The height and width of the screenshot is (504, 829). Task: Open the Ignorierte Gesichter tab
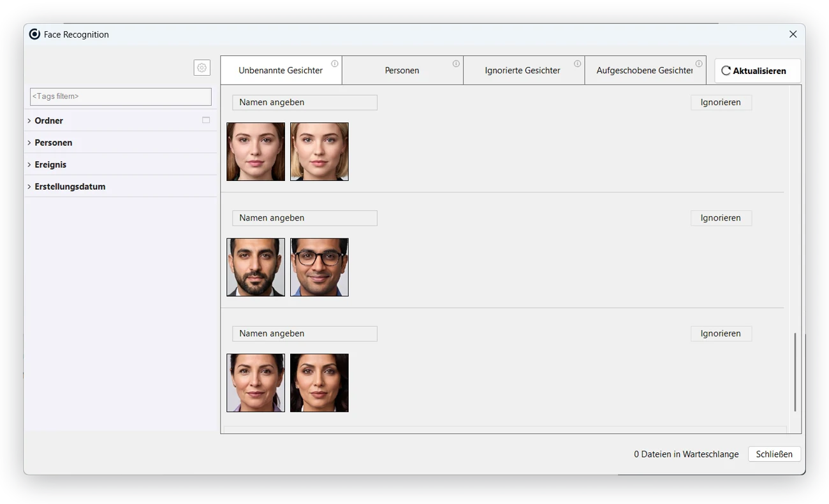[524, 70]
